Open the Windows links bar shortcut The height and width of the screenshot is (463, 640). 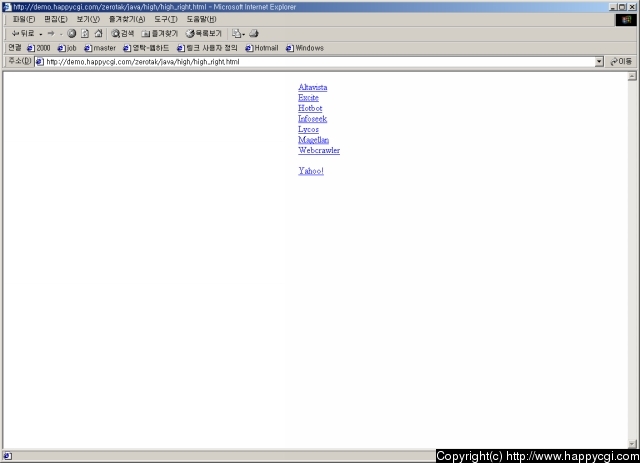pos(305,48)
